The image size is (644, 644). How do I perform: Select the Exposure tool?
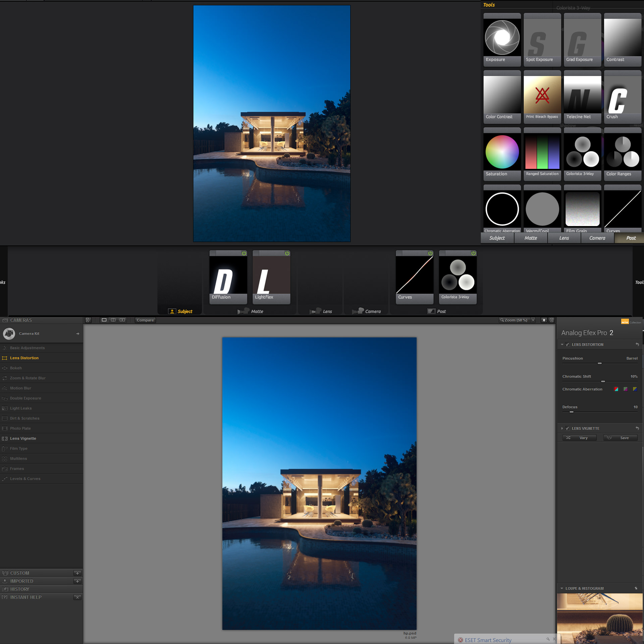pos(502,40)
